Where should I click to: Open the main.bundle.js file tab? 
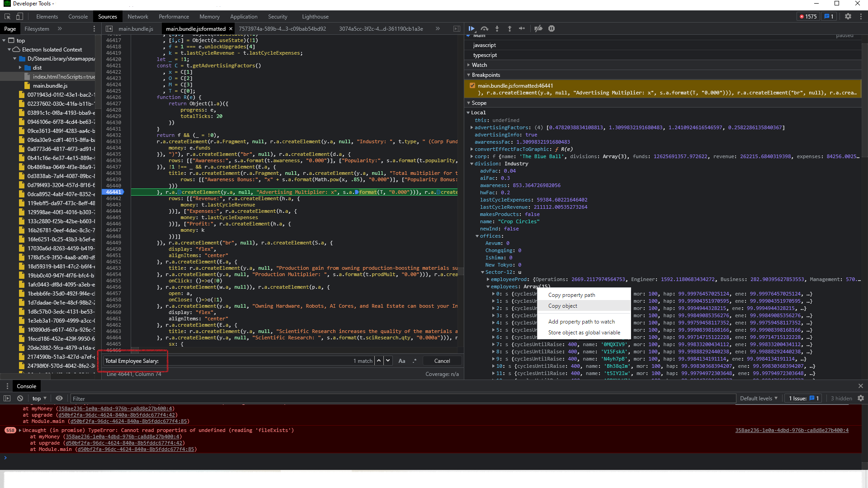(x=136, y=28)
